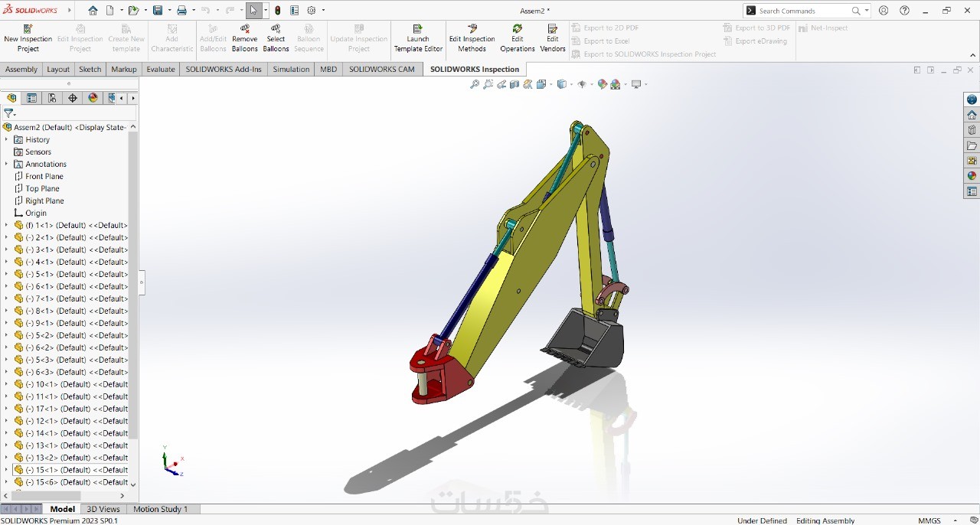Toggle Section View icon
Viewport: 980px width, 525px height.
(514, 84)
